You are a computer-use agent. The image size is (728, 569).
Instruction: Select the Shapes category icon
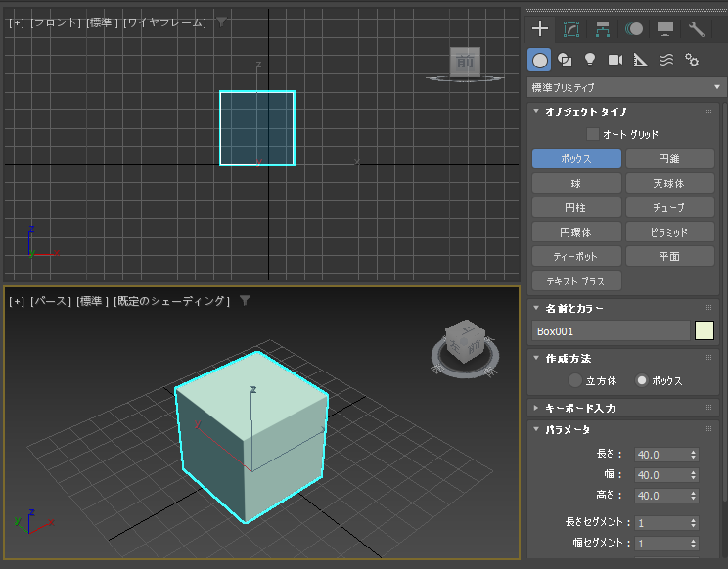click(566, 61)
